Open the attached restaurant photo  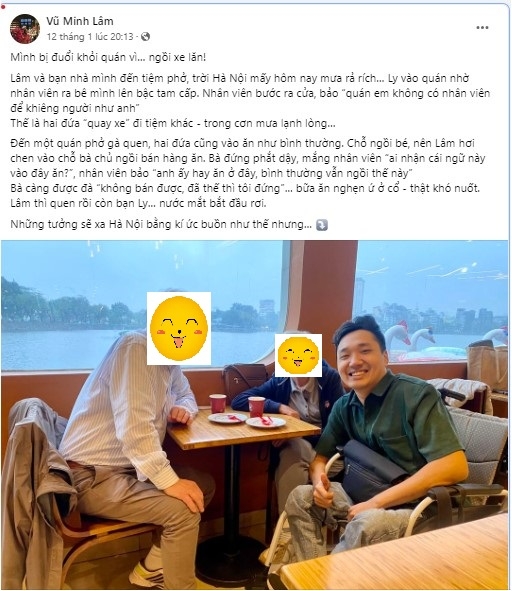coord(255,415)
